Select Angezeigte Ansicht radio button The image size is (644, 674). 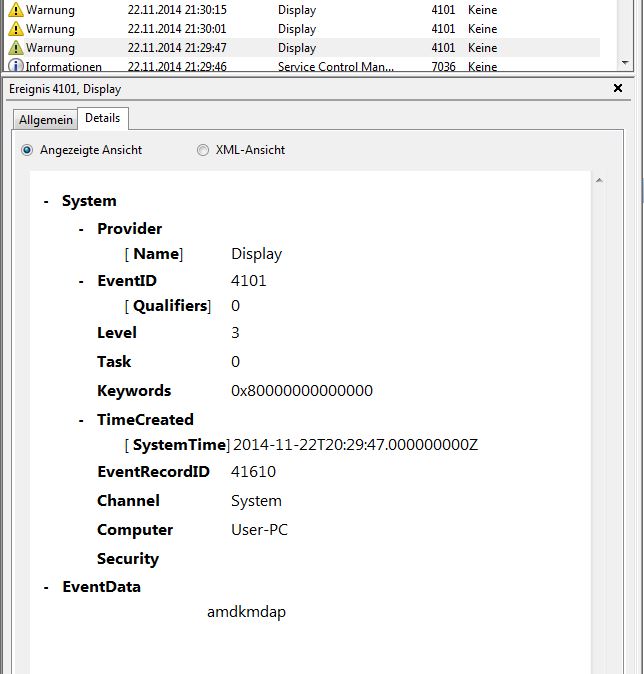point(27,150)
